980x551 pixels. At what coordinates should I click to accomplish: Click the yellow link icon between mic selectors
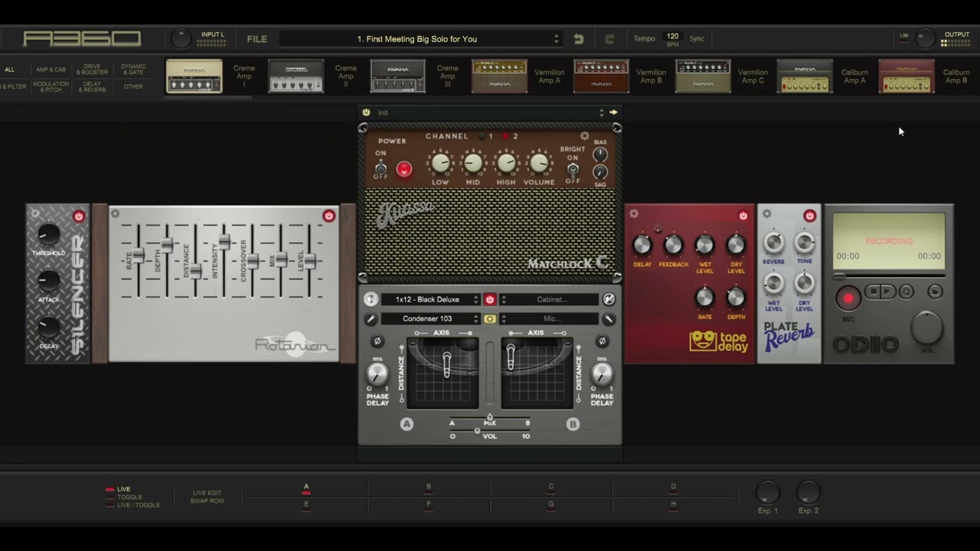(490, 318)
